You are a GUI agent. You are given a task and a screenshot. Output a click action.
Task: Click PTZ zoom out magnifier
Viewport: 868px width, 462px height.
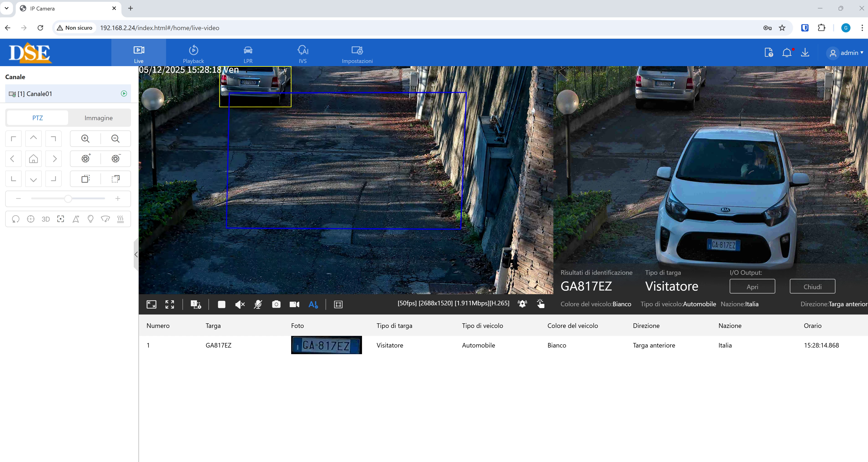tap(115, 139)
